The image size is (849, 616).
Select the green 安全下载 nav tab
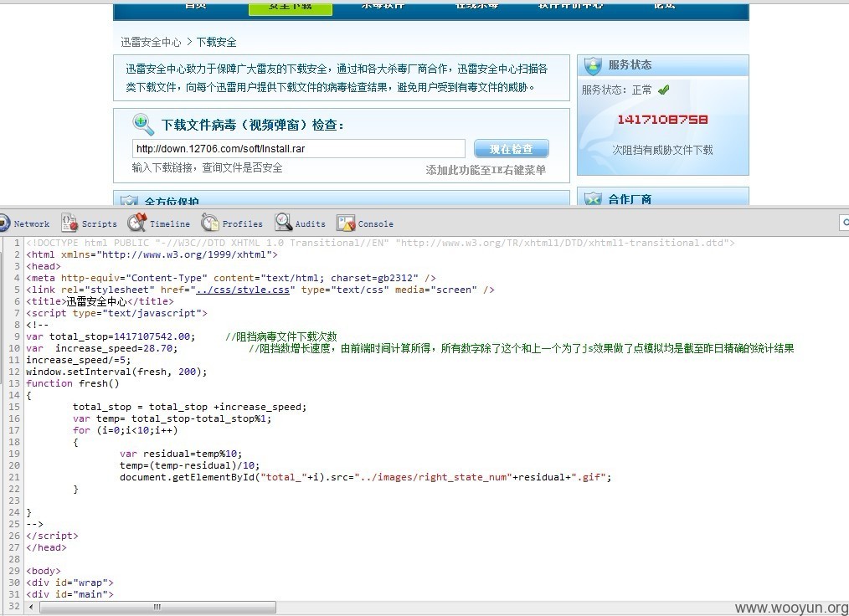click(291, 8)
